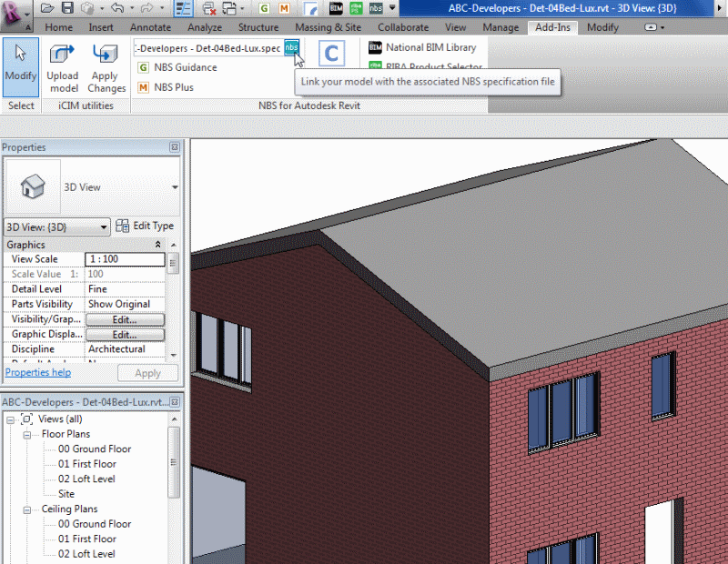This screenshot has height=564, width=728.
Task: Click the Apply button in Properties
Action: click(148, 373)
